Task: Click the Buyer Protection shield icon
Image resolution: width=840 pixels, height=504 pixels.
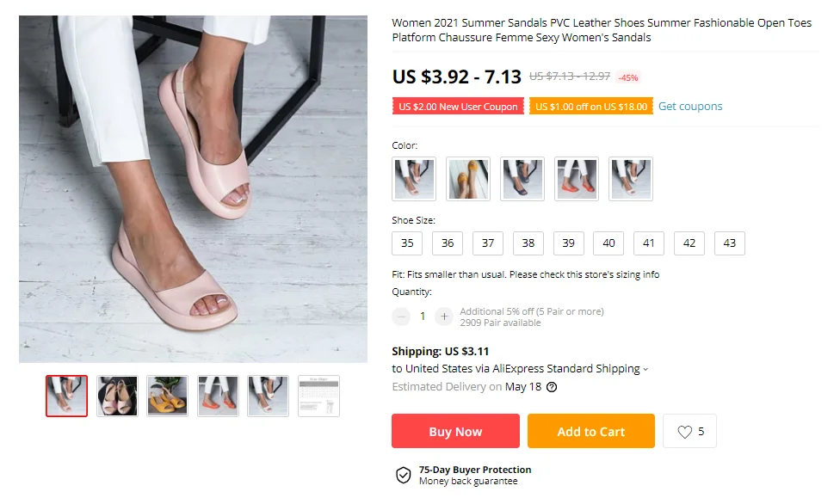Action: [403, 476]
